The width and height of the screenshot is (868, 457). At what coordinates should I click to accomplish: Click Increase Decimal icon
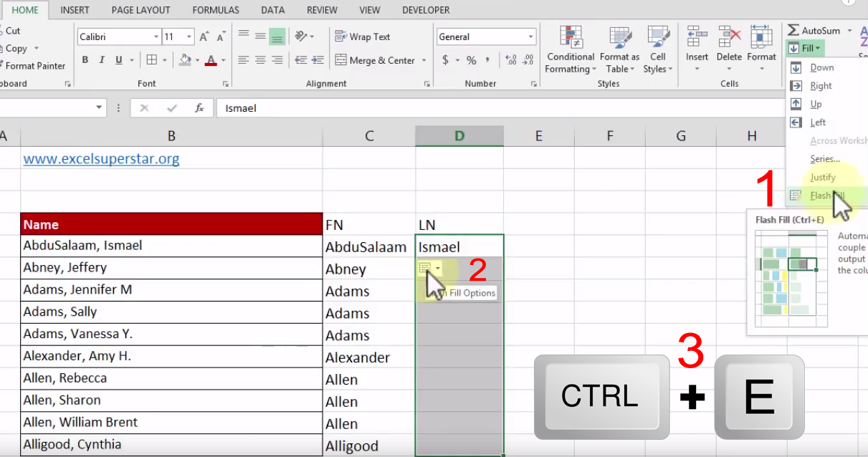510,60
